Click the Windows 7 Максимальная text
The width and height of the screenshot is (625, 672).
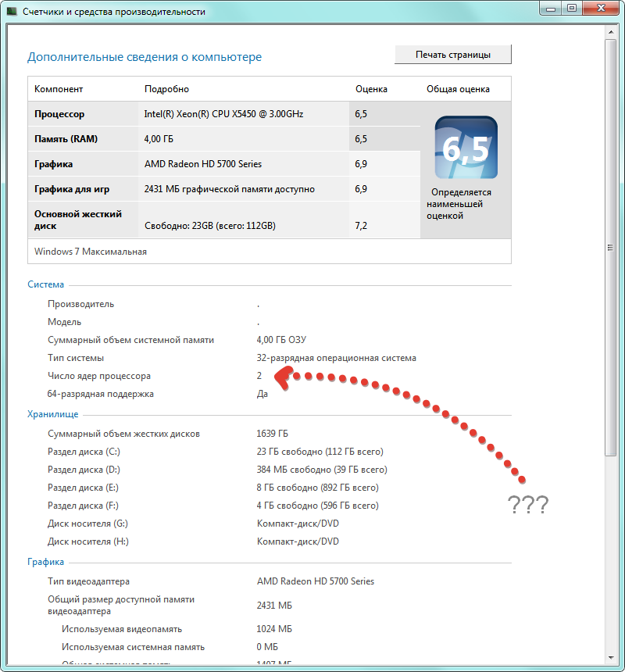[91, 252]
